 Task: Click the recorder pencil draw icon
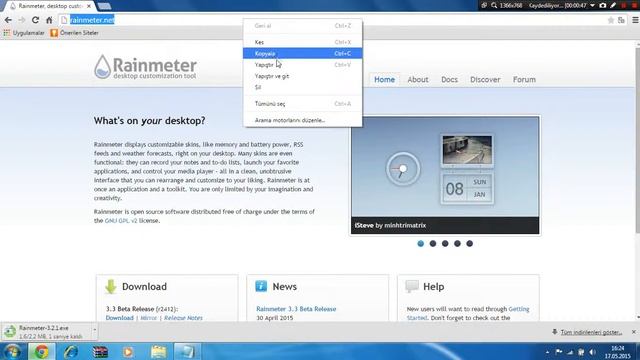coord(613,5)
